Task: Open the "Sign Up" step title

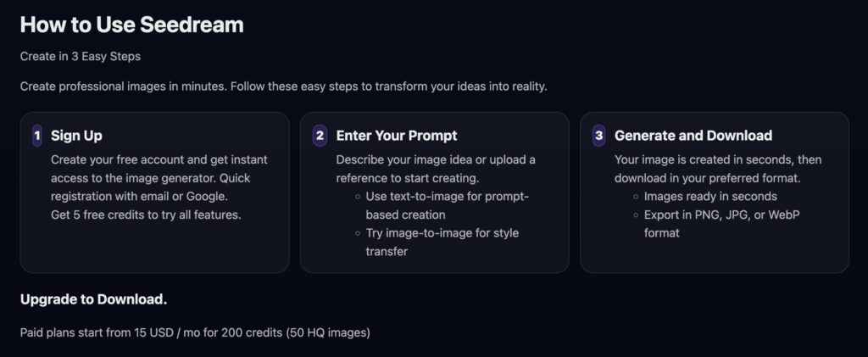Action: pos(77,135)
